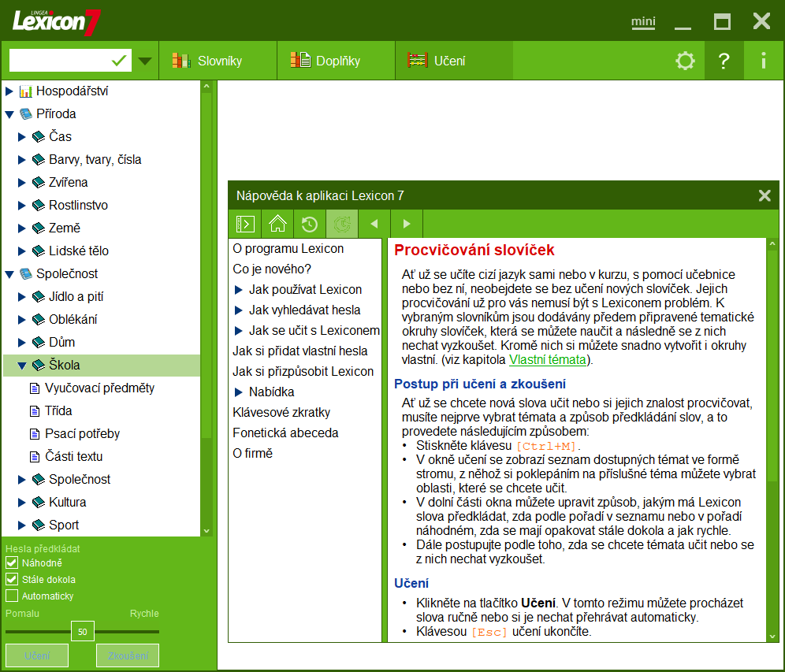785x672 pixels.
Task: Expand the Jídlo a pití node
Action: point(21,297)
